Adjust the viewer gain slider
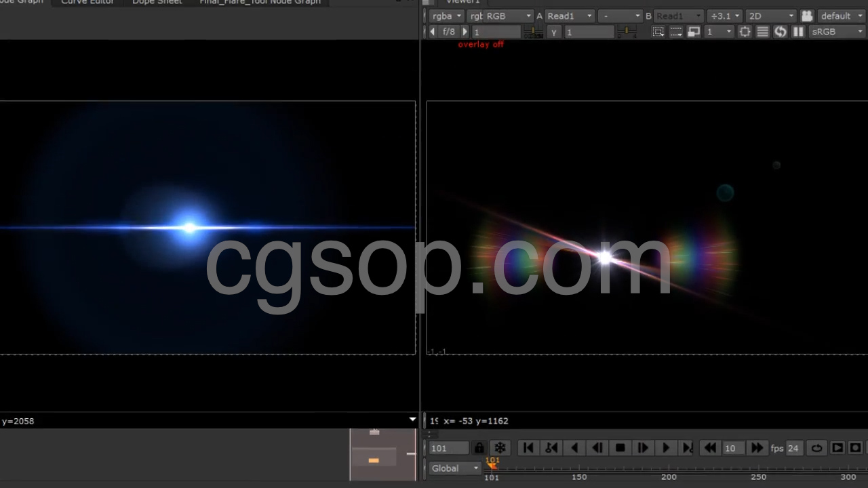 pos(534,32)
